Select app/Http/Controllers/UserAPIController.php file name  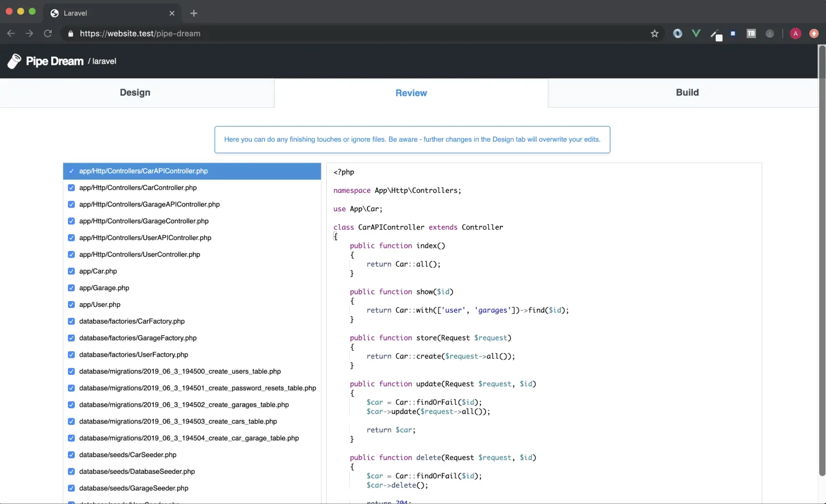click(145, 238)
